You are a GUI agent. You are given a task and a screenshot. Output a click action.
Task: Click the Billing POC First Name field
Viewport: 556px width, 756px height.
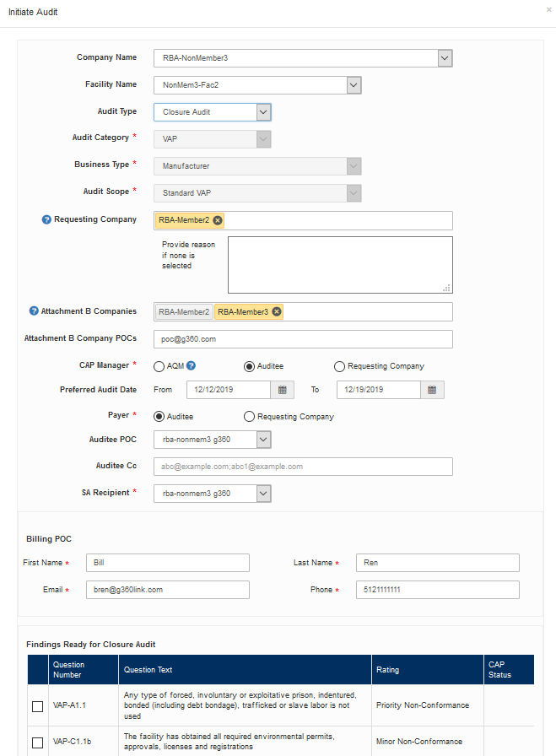point(168,563)
